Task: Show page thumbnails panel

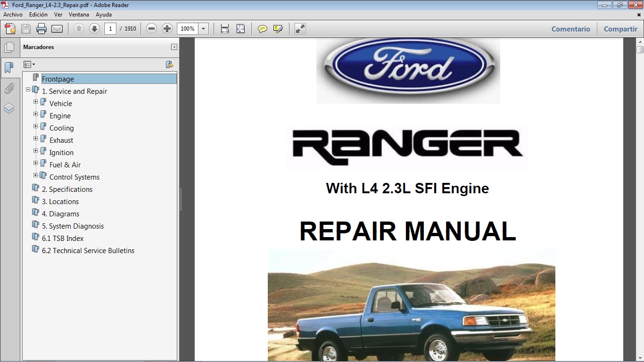Action: click(x=9, y=47)
